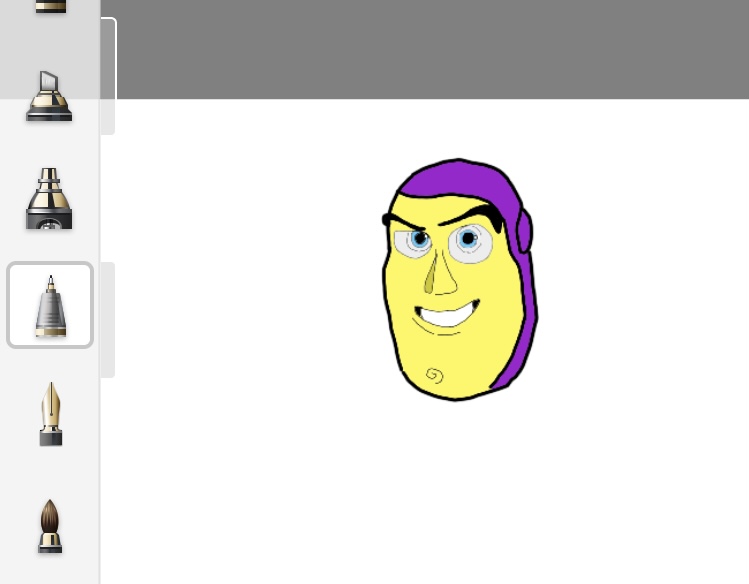Select the fountain pen nib brush
Viewport: 749px width, 584px height.
click(51, 414)
